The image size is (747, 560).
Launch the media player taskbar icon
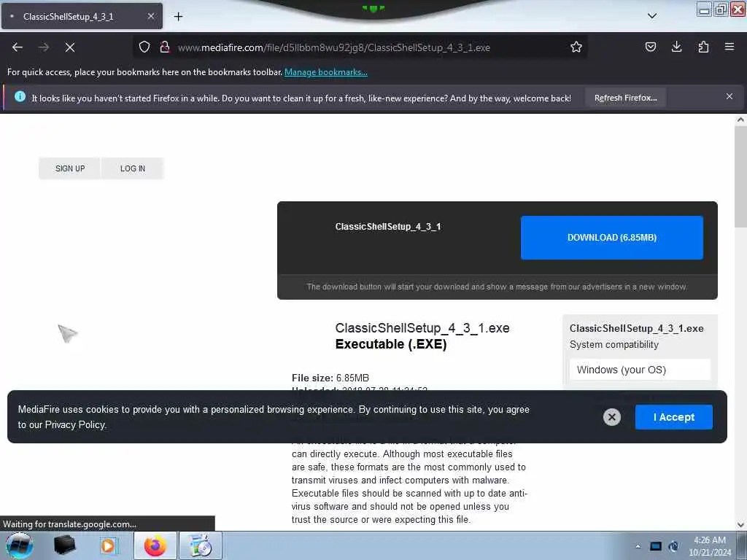coord(108,545)
